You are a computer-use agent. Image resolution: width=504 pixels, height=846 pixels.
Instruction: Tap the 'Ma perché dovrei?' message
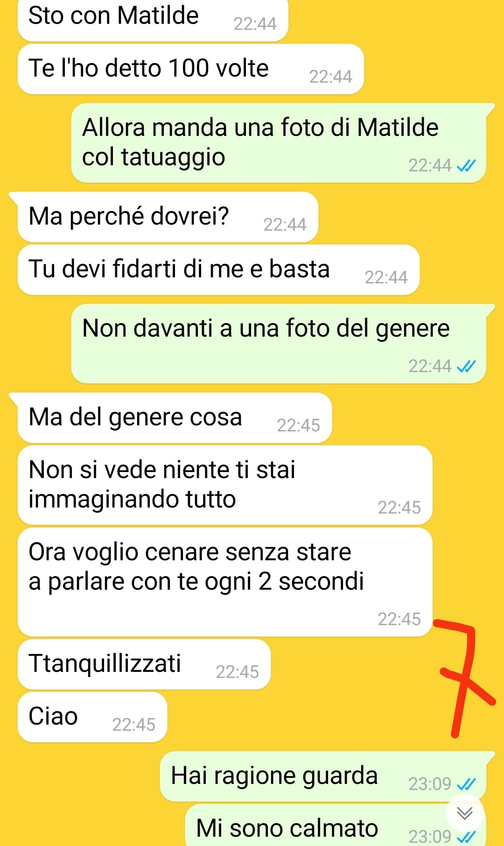point(168,217)
